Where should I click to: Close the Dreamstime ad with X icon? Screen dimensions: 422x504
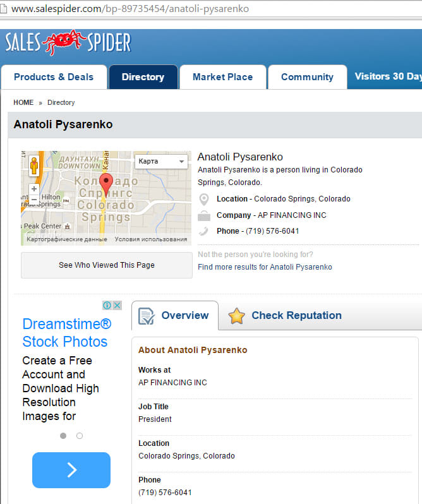coord(117,306)
